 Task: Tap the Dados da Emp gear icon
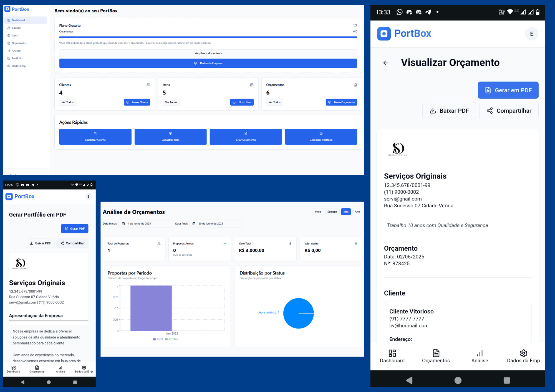(x=523, y=353)
